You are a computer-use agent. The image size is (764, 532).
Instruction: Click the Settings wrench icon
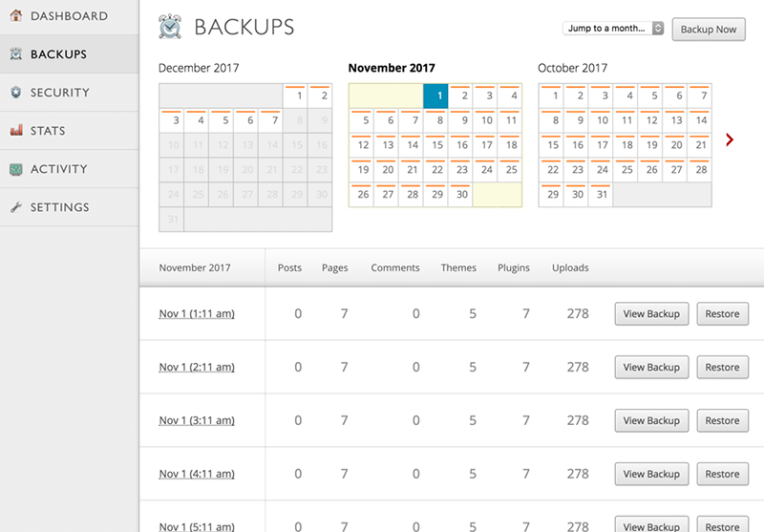16,207
